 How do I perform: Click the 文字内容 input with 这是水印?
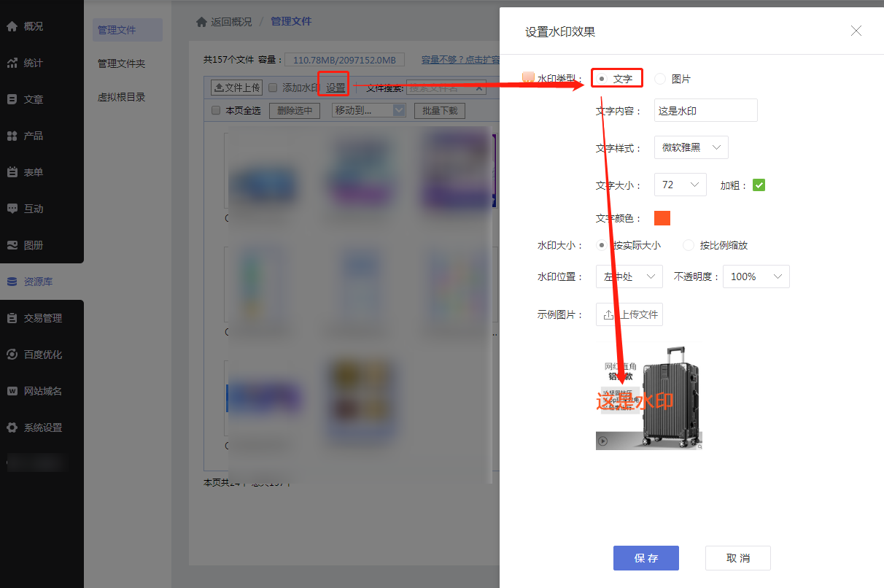[x=706, y=110]
